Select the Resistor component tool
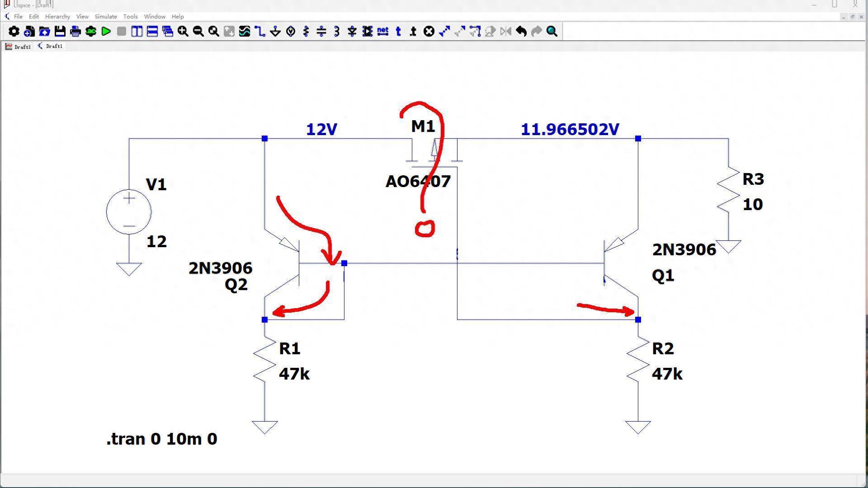 coord(306,32)
